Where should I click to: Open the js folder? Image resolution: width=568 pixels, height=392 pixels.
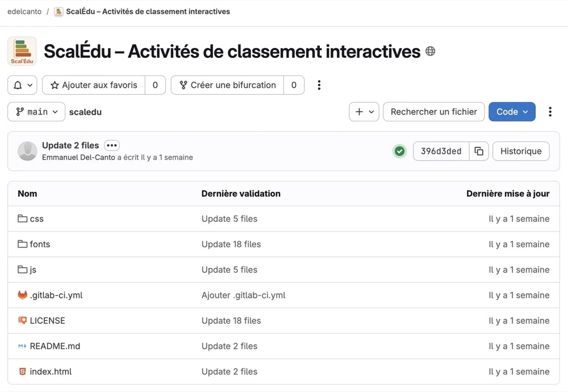coord(33,270)
